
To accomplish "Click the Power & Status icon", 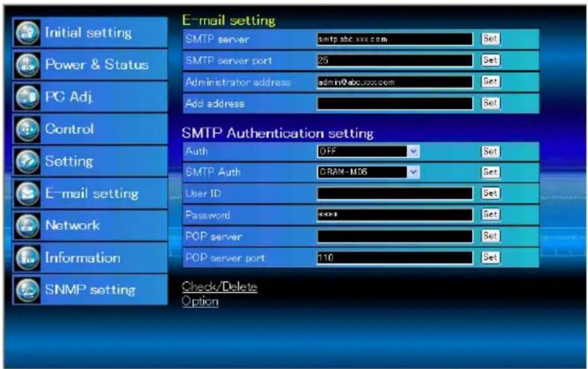I will [x=28, y=65].
